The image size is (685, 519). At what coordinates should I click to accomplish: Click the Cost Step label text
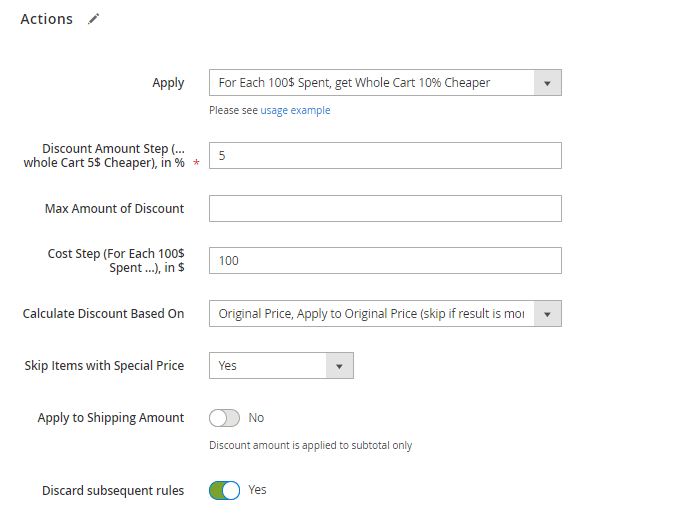pos(116,261)
